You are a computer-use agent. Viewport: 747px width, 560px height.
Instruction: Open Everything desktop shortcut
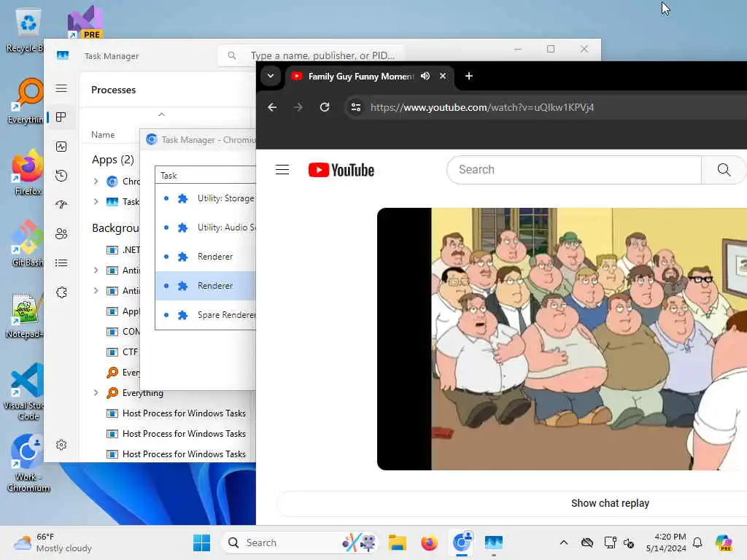pos(28,101)
